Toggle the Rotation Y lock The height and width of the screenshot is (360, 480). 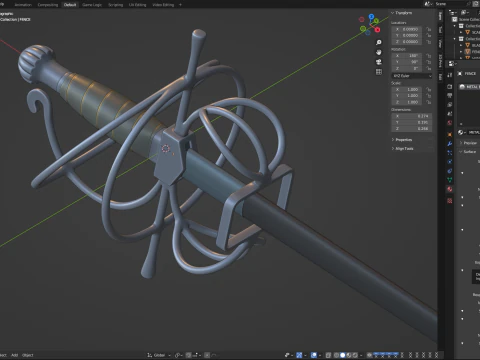[x=429, y=62]
